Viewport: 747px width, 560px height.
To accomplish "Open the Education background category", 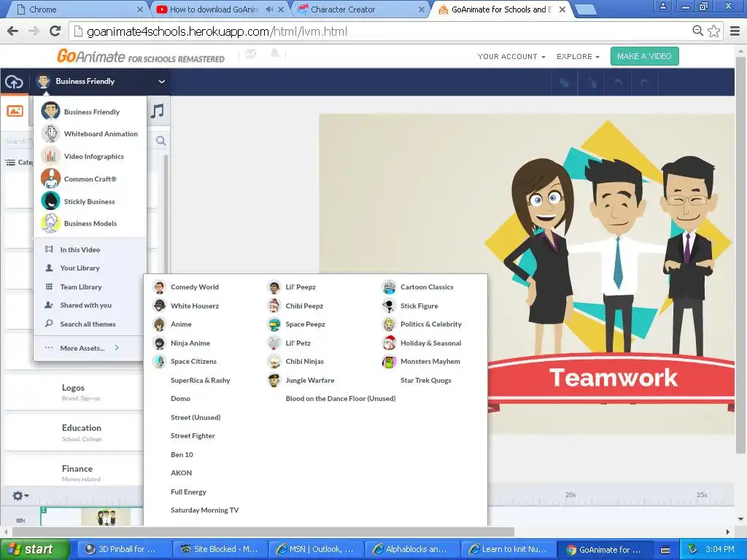I will (x=73, y=432).
